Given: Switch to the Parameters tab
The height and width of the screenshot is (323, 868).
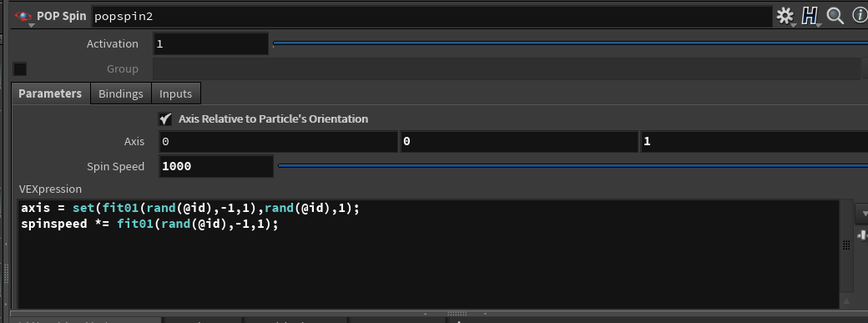Looking at the screenshot, I should coord(50,93).
